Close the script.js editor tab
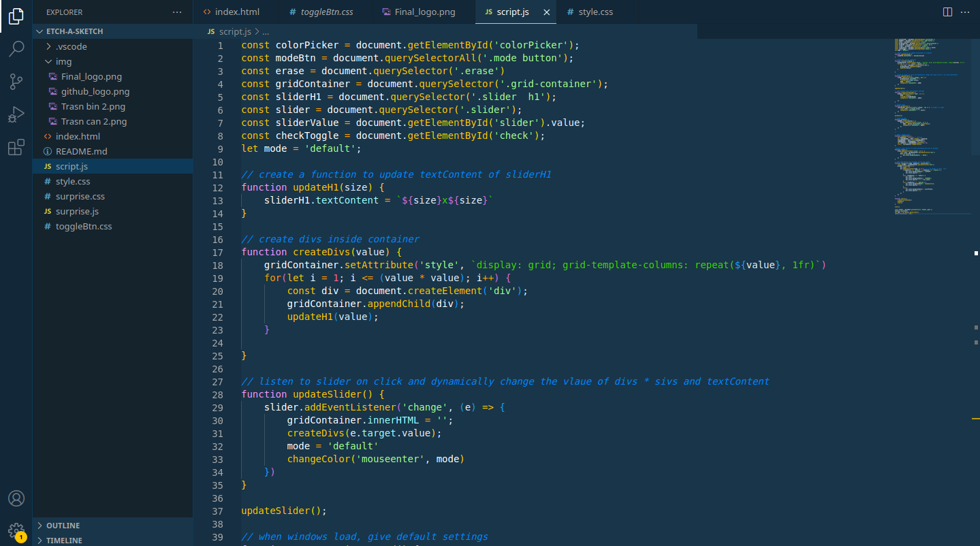The image size is (980, 546). point(546,12)
